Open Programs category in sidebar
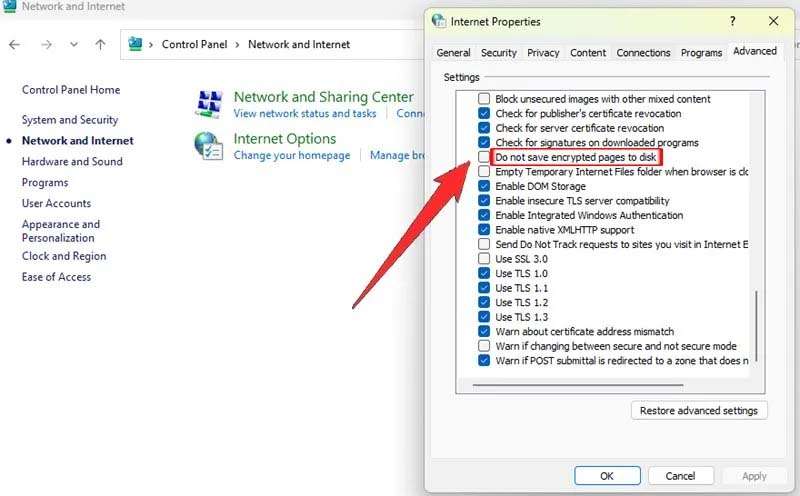This screenshot has height=496, width=800. pyautogui.click(x=45, y=183)
